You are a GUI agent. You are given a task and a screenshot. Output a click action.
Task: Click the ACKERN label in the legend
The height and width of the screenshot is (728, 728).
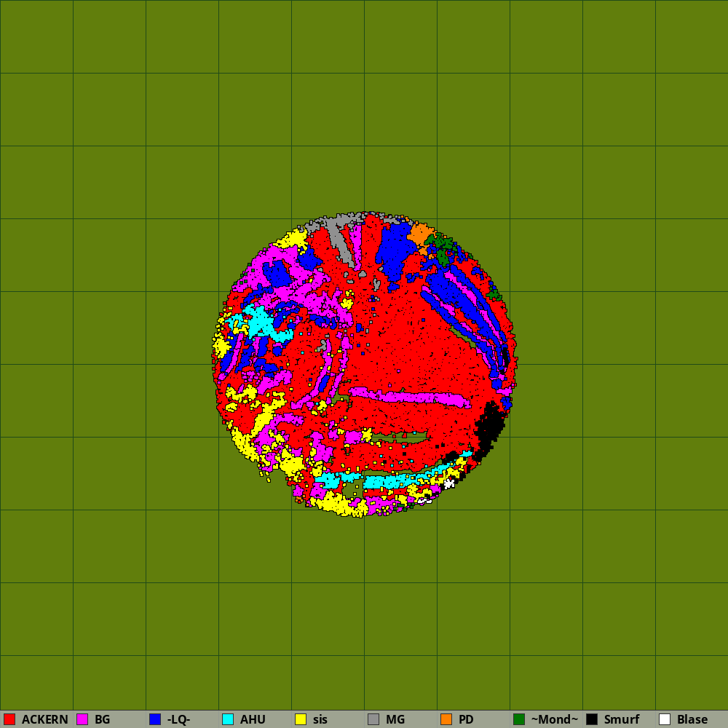click(44, 719)
